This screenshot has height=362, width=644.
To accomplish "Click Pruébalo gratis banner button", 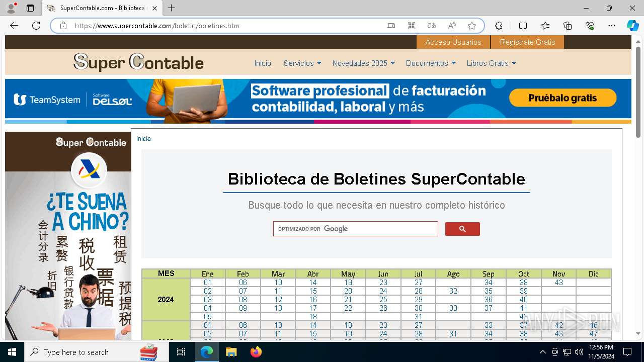I will [x=562, y=98].
